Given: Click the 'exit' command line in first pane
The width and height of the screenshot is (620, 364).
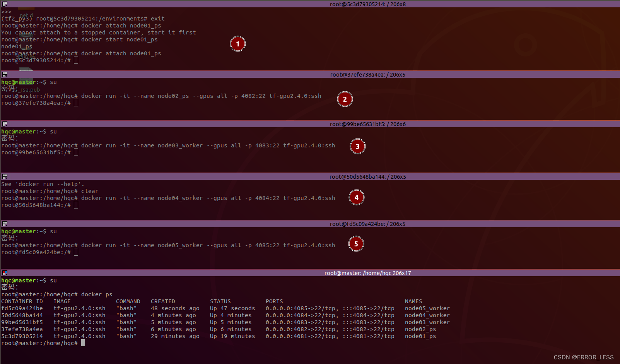Looking at the screenshot, I should (83, 19).
